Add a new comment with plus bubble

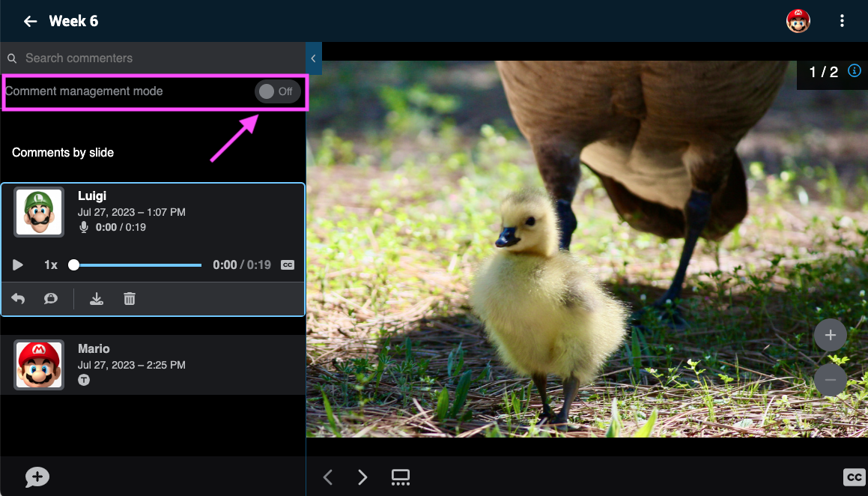point(37,477)
